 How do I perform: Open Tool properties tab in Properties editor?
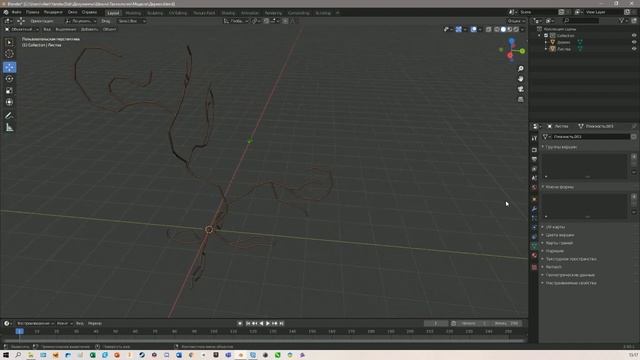coord(534,139)
